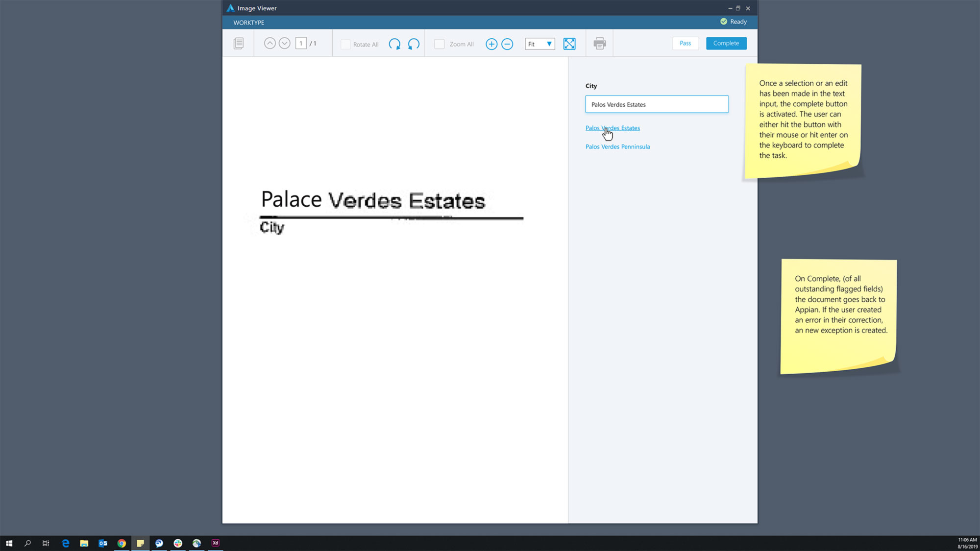This screenshot has height=551, width=980.
Task: Zoom in with the plus icon
Action: click(x=491, y=44)
